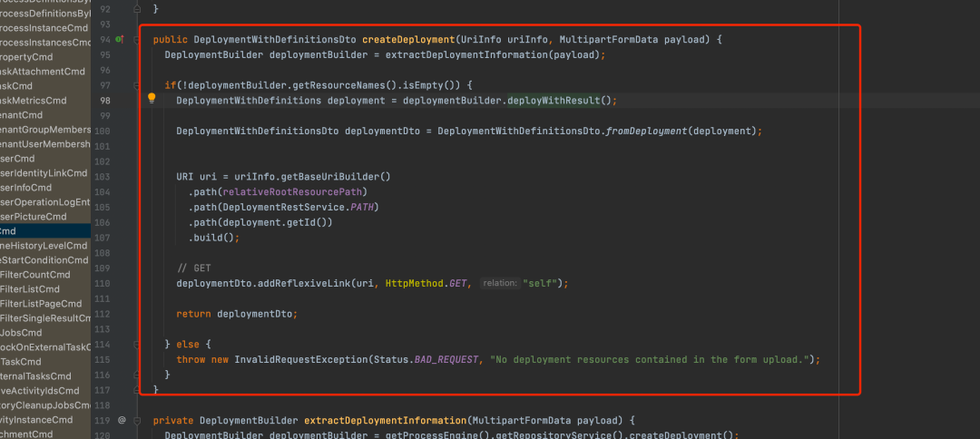Click the closing fold marker on line 117

click(x=136, y=390)
